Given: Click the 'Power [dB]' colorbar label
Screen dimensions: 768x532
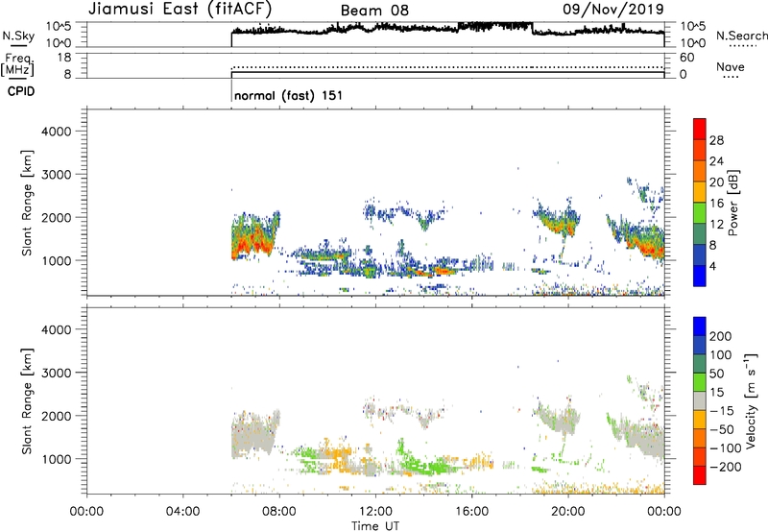Looking at the screenshot, I should point(733,203).
